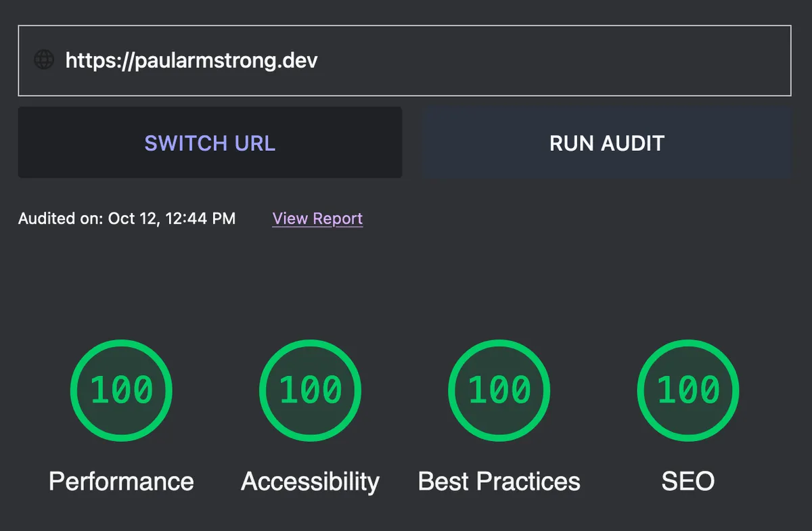Click the green 100 inside the SEO circle
Viewport: 812px width, 531px height.
click(x=687, y=390)
